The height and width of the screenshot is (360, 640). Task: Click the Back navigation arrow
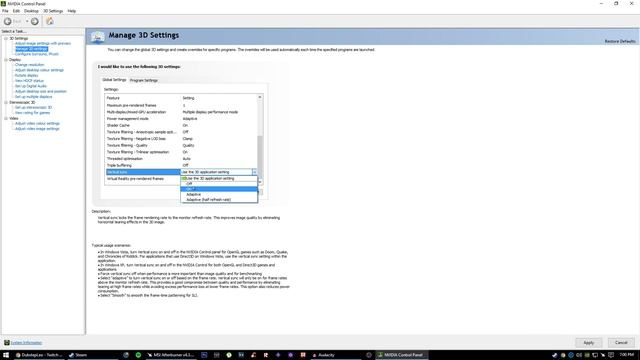click(x=7, y=21)
